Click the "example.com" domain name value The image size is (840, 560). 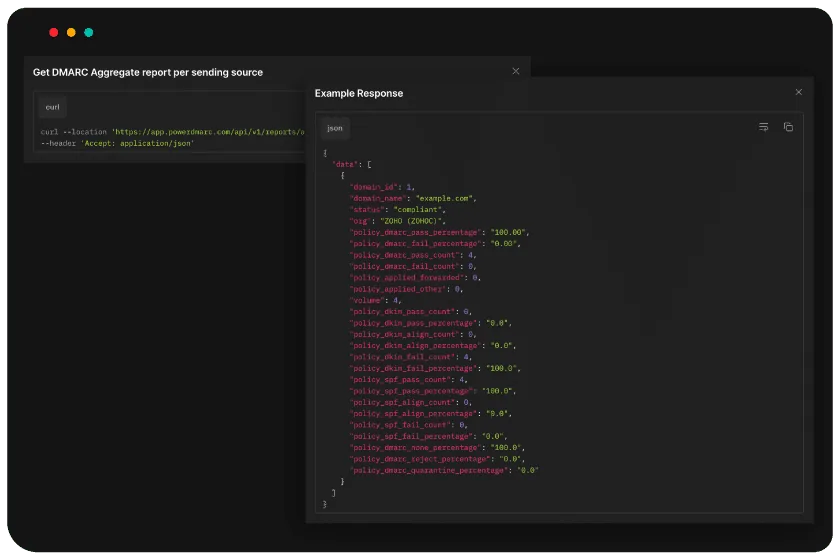click(446, 198)
